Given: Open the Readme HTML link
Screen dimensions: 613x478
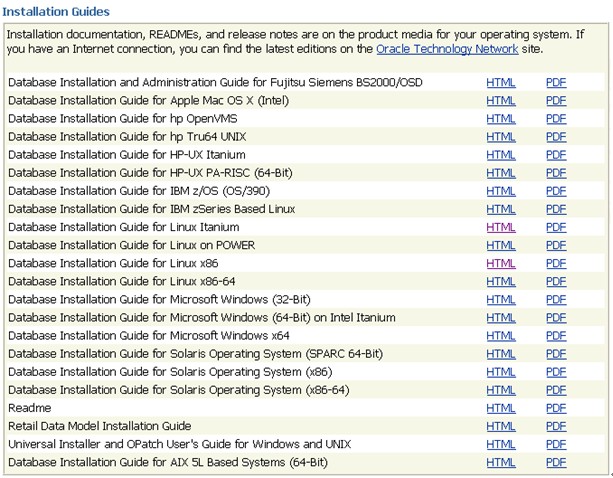Looking at the screenshot, I should [x=501, y=408].
